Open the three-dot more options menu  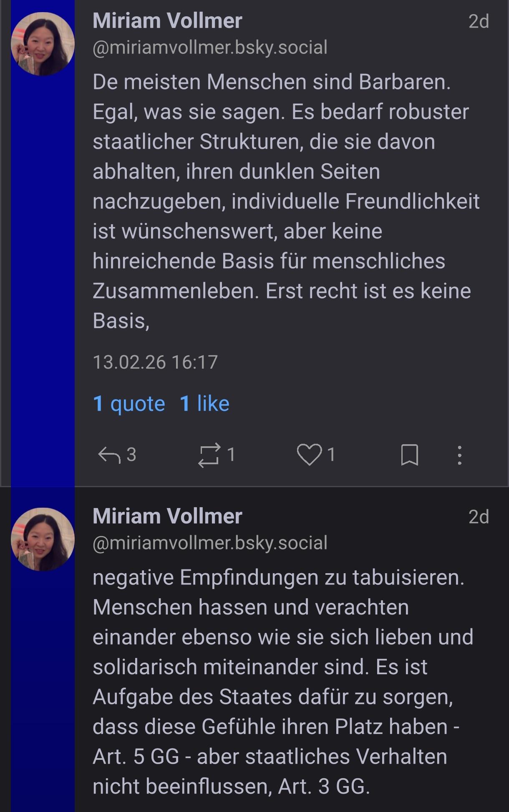(x=459, y=455)
